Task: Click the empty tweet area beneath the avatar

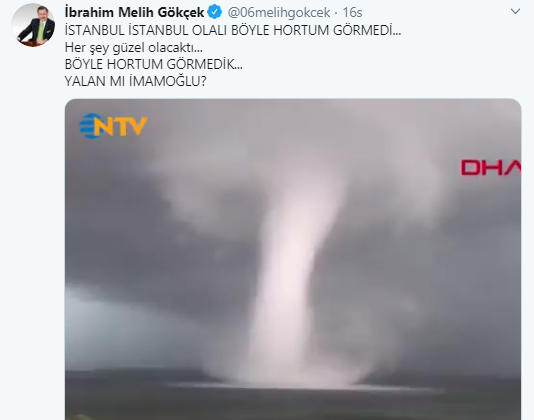Action: [x=33, y=204]
